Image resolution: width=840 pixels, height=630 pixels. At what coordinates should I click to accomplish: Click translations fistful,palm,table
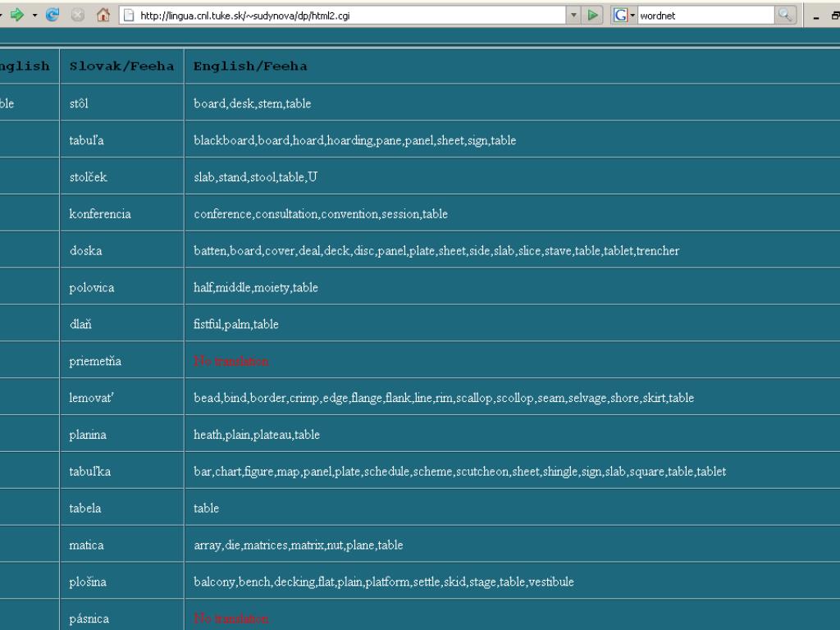coord(235,324)
